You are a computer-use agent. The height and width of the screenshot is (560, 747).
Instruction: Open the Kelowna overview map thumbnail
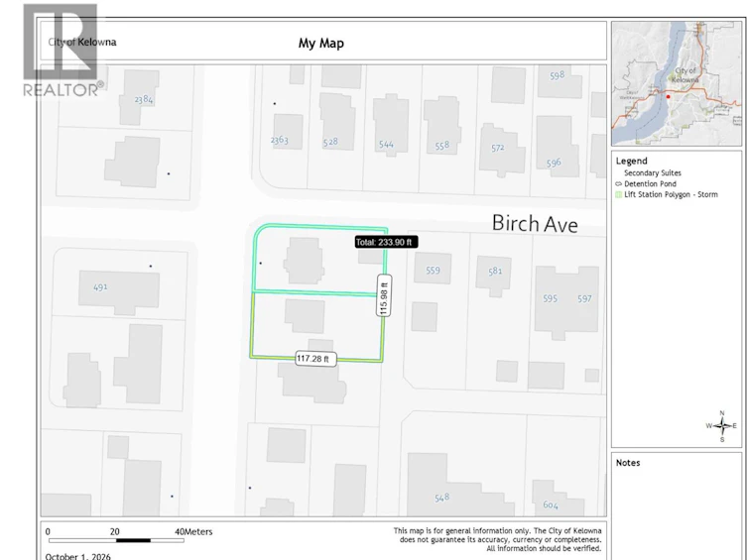[x=677, y=83]
